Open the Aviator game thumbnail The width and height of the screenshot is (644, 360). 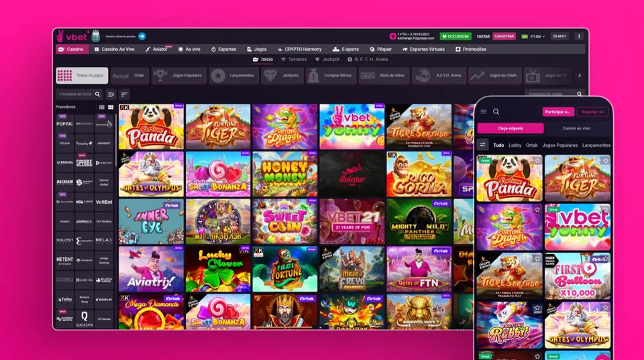352,174
